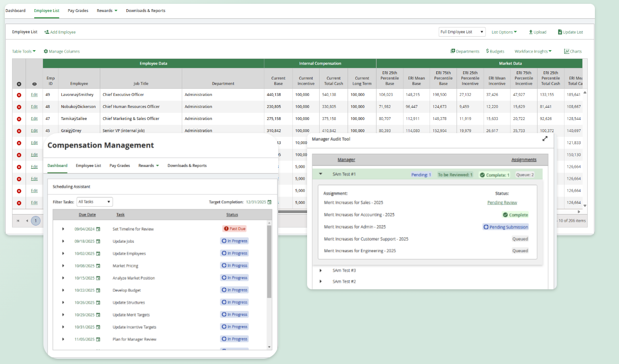Click the Scheduling Assistant vertical scrollbar
Image resolution: width=619 pixels, height=364 pixels.
269,262
